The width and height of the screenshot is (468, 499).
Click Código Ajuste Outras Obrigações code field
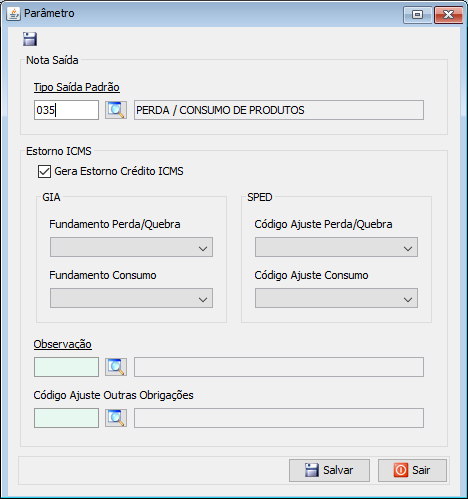click(x=66, y=418)
